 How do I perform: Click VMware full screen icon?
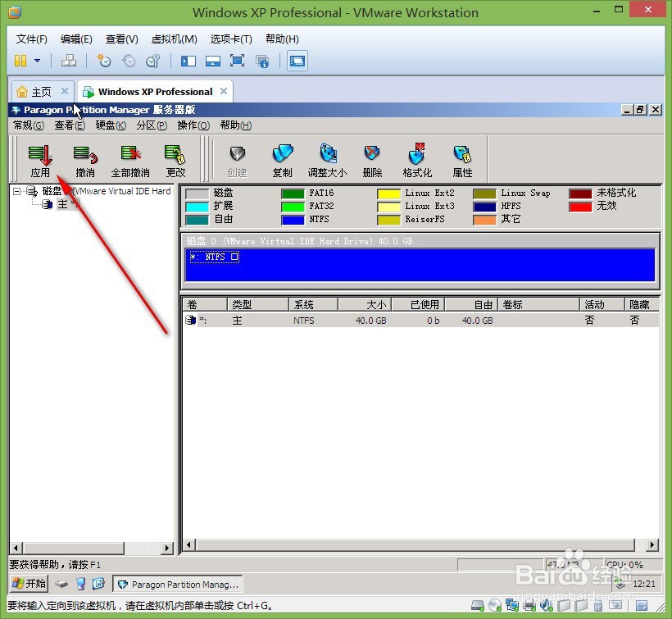point(237,61)
